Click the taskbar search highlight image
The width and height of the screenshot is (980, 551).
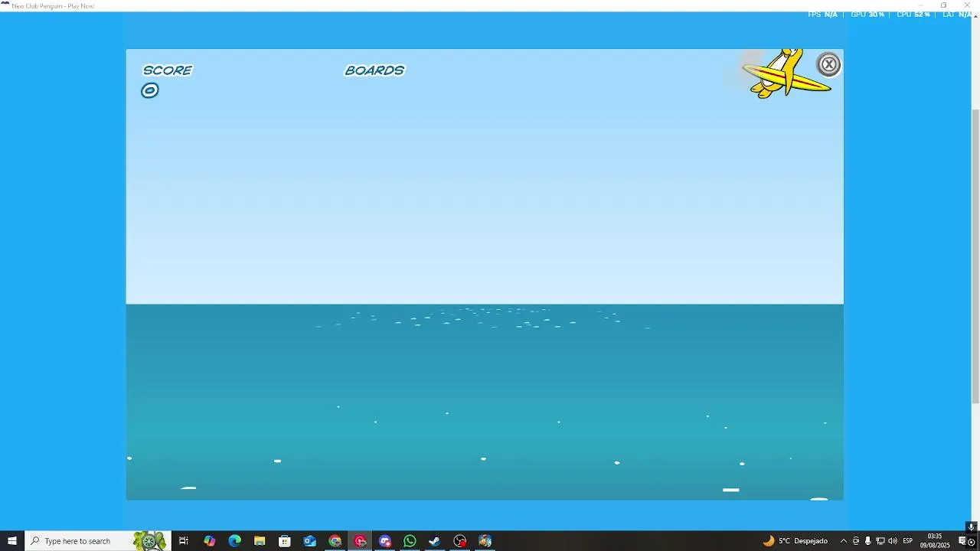tap(150, 541)
